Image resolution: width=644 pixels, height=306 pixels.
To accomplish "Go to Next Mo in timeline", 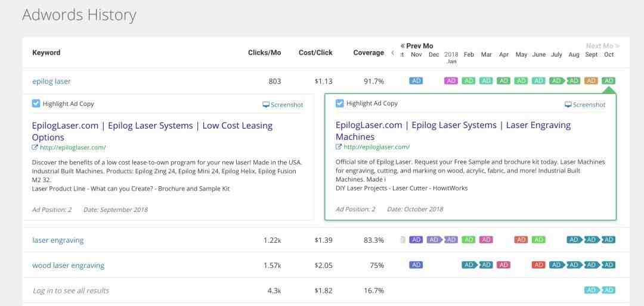I will pos(603,46).
